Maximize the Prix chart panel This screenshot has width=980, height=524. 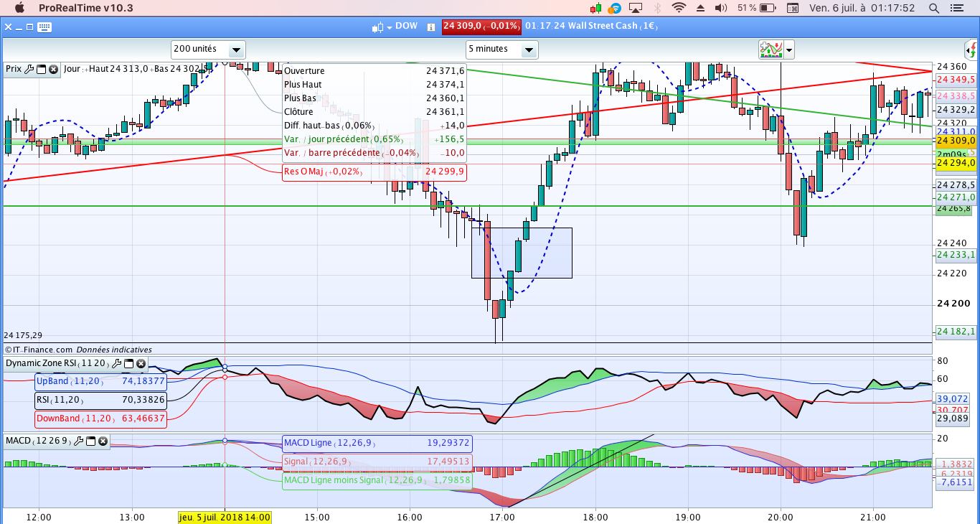(x=41, y=70)
